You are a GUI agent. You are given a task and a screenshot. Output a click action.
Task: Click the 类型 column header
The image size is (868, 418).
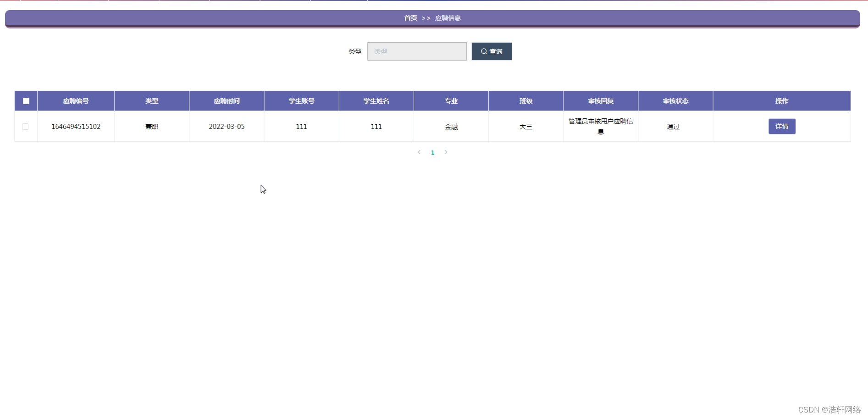point(152,100)
